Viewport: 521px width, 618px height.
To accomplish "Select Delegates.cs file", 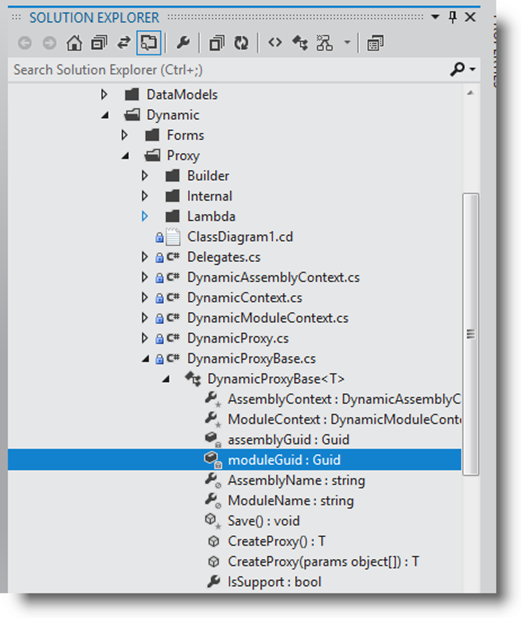I will (x=223, y=257).
